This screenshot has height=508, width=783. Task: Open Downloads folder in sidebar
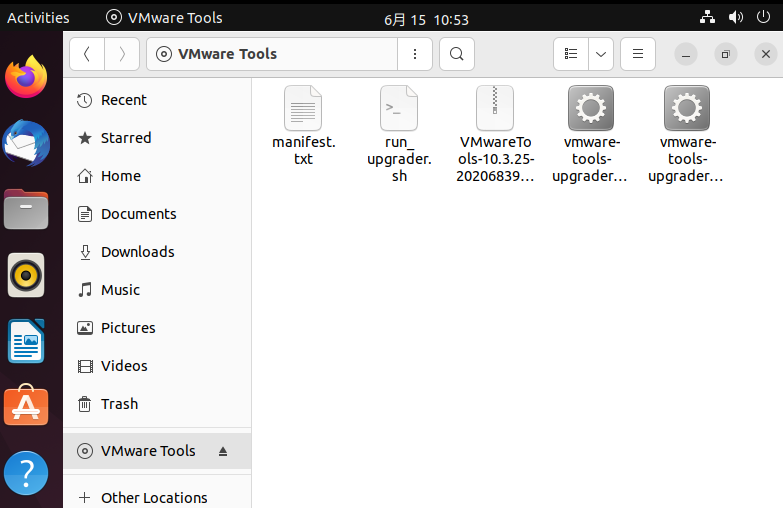click(x=157, y=252)
